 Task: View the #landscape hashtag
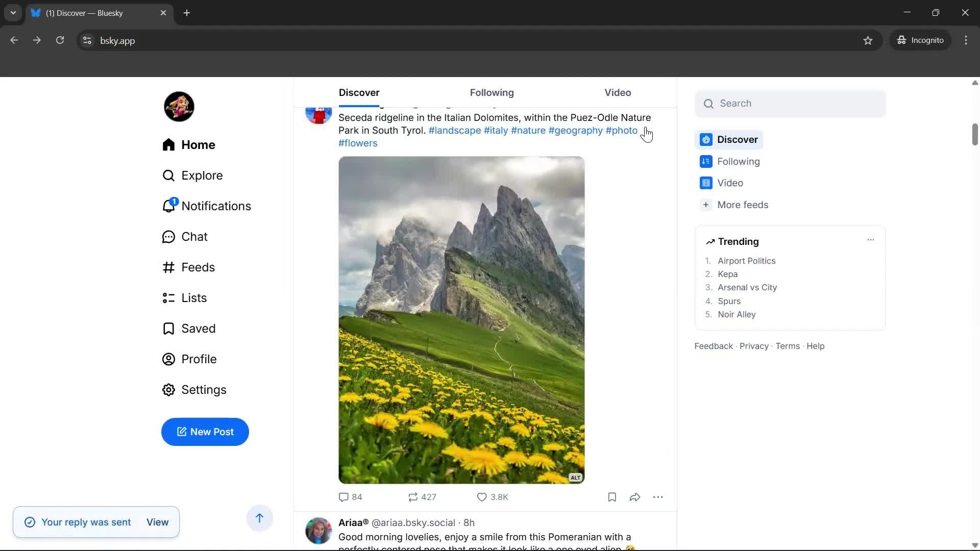pyautogui.click(x=454, y=130)
